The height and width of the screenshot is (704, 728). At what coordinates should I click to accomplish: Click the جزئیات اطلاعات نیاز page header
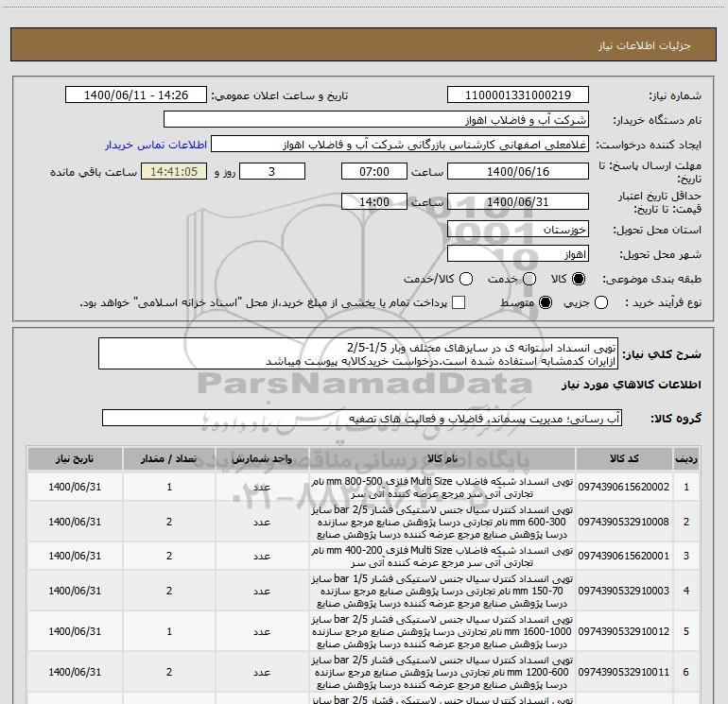pos(645,45)
